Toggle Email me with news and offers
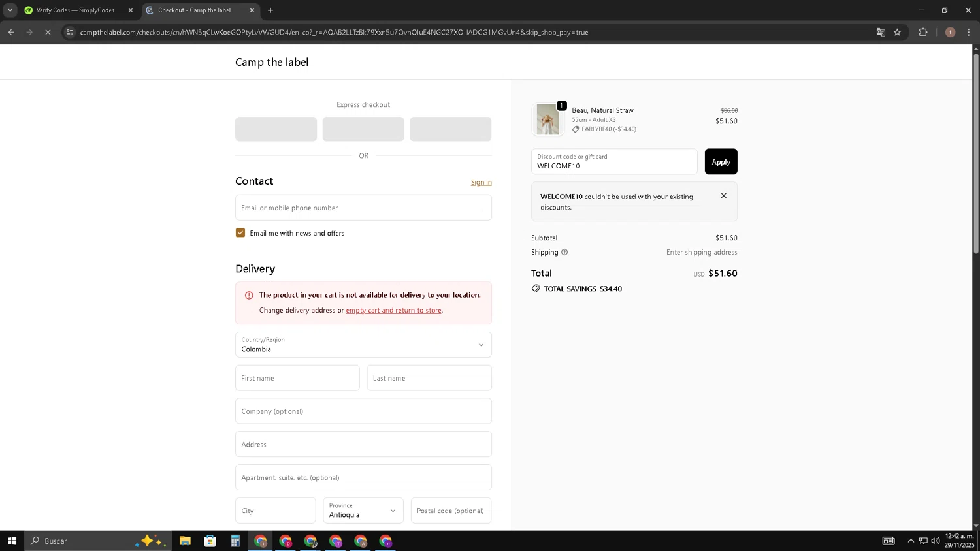 tap(240, 233)
